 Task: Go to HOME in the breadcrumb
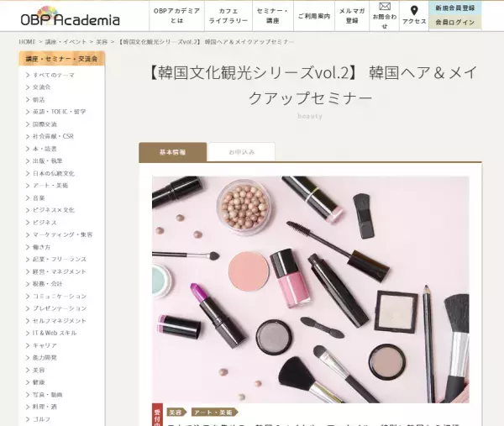pos(27,42)
